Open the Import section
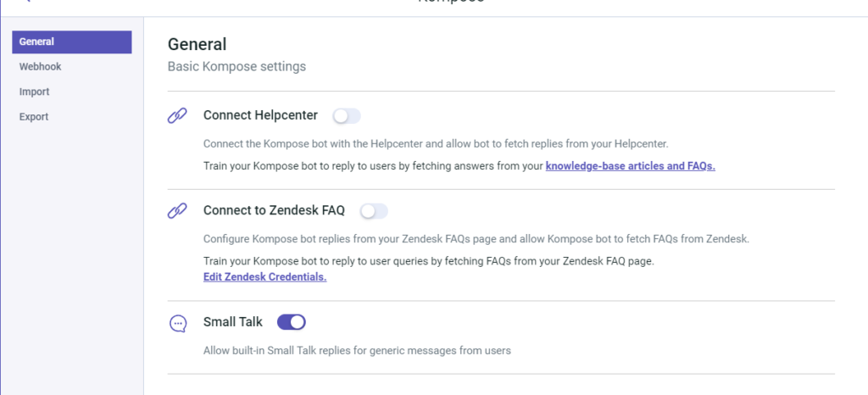868x395 pixels. (34, 92)
